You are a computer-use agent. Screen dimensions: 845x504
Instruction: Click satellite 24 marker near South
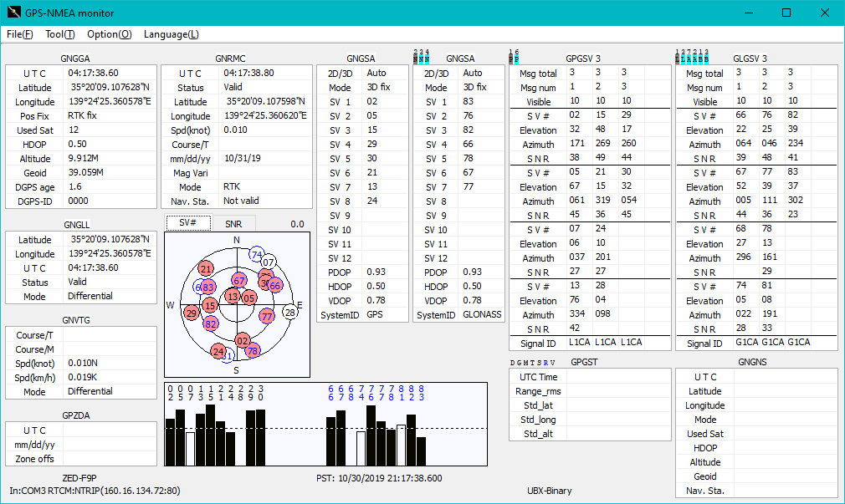coord(218,352)
